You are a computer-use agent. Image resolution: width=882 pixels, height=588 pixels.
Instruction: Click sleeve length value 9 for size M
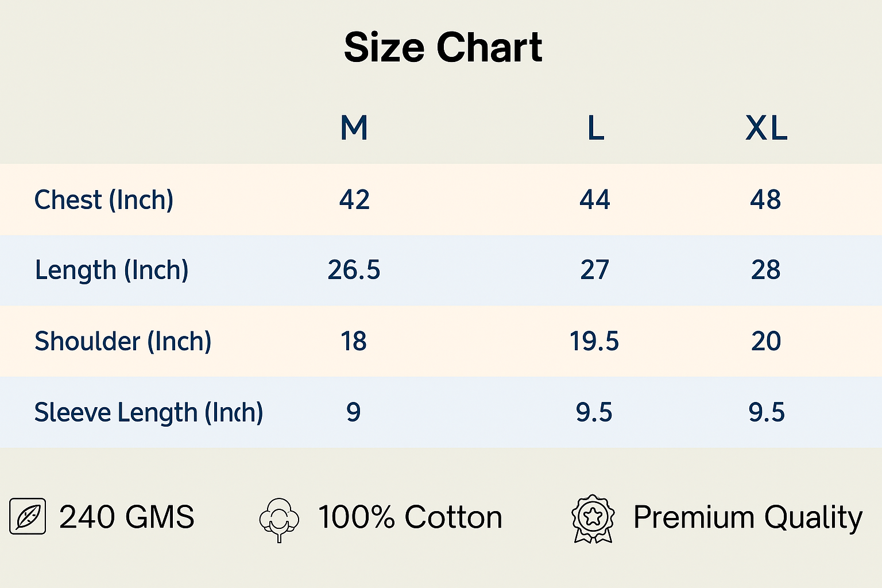pyautogui.click(x=354, y=412)
